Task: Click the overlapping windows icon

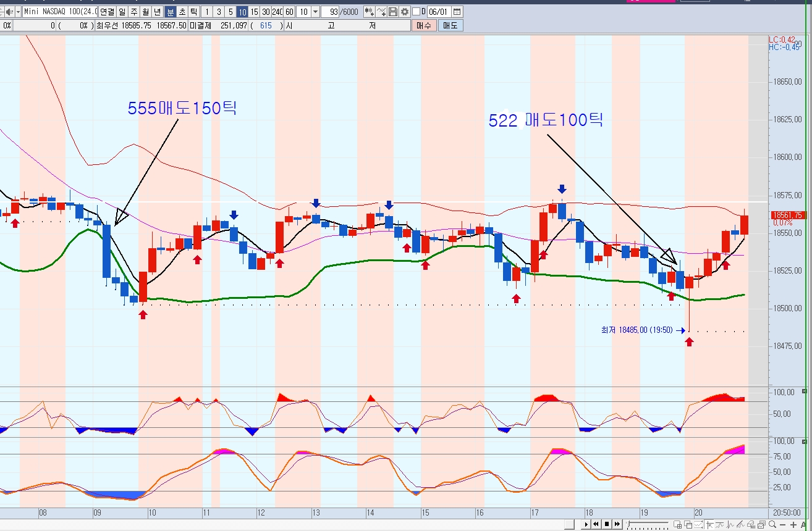Action: pos(688,524)
